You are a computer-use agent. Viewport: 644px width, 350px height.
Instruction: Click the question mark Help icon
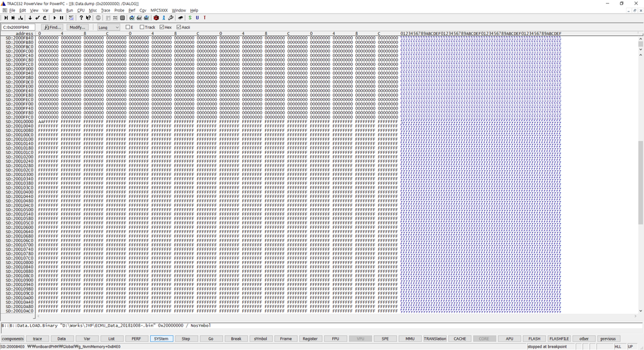click(x=81, y=17)
